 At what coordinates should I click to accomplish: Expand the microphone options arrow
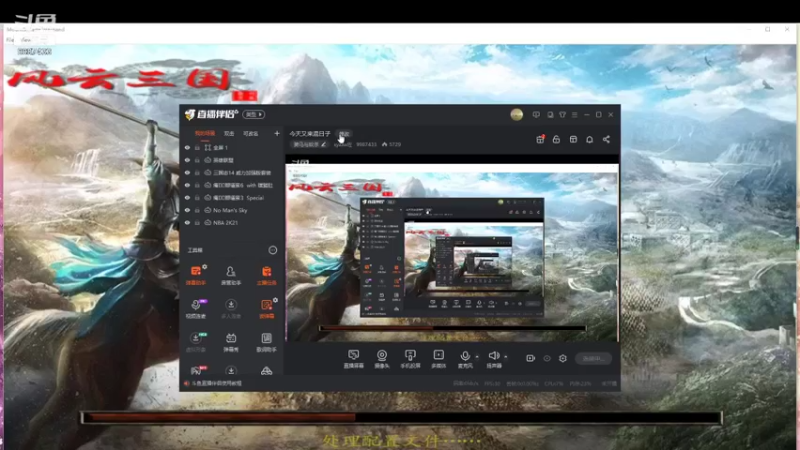[x=477, y=357]
